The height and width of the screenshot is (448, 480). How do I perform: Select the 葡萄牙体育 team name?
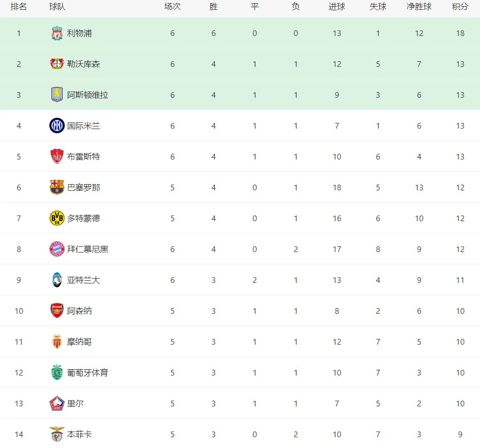point(87,372)
